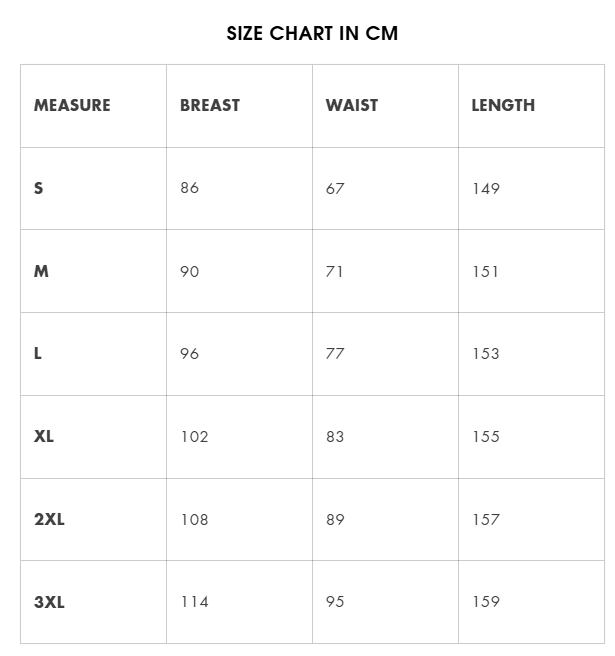This screenshot has width=615, height=656.
Task: Select the MEASURE column header
Action: point(72,105)
